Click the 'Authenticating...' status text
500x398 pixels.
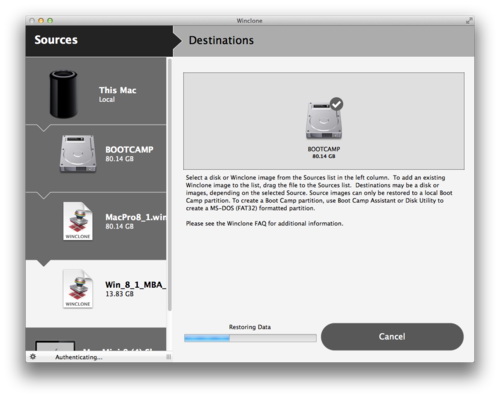[x=79, y=357]
